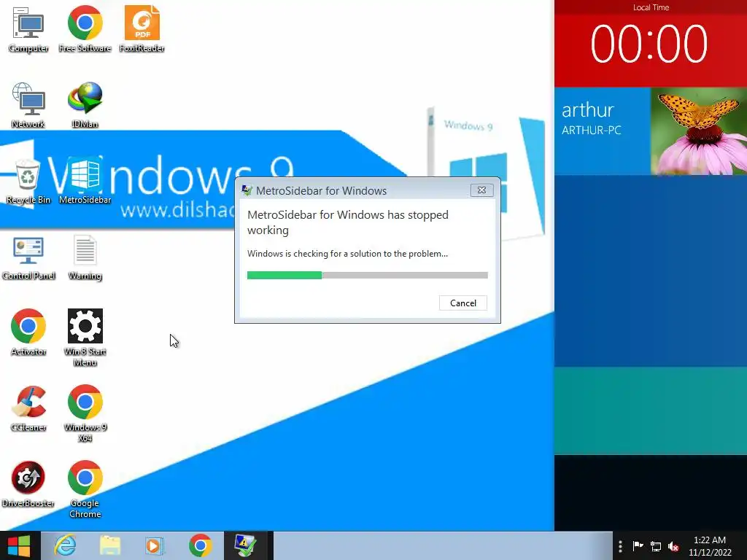Open the media player taskbar icon
Image resolution: width=747 pixels, height=560 pixels.
point(155,545)
